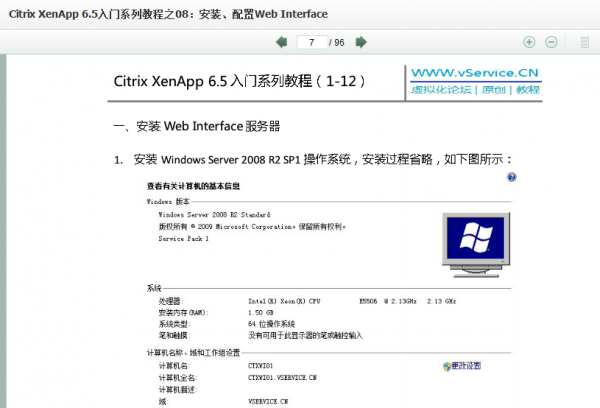600x408 pixels.
Task: Click the computer name value CTXWI01
Action: tap(261, 366)
